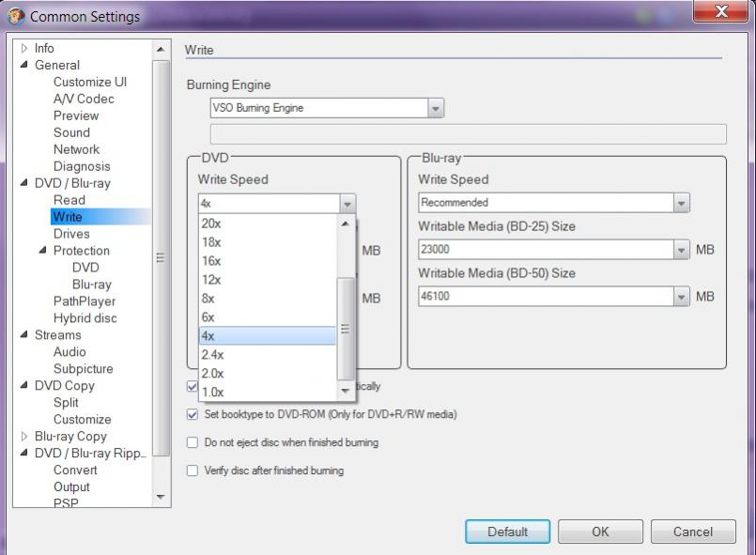Choose 1.0x write speed

pyautogui.click(x=267, y=392)
